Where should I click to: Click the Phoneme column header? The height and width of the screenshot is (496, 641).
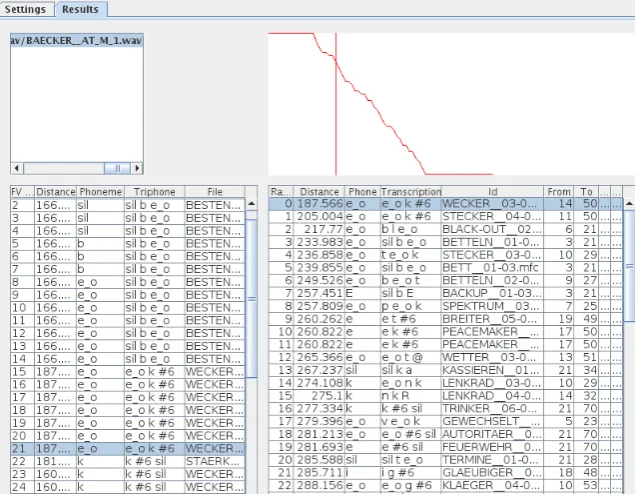click(101, 192)
